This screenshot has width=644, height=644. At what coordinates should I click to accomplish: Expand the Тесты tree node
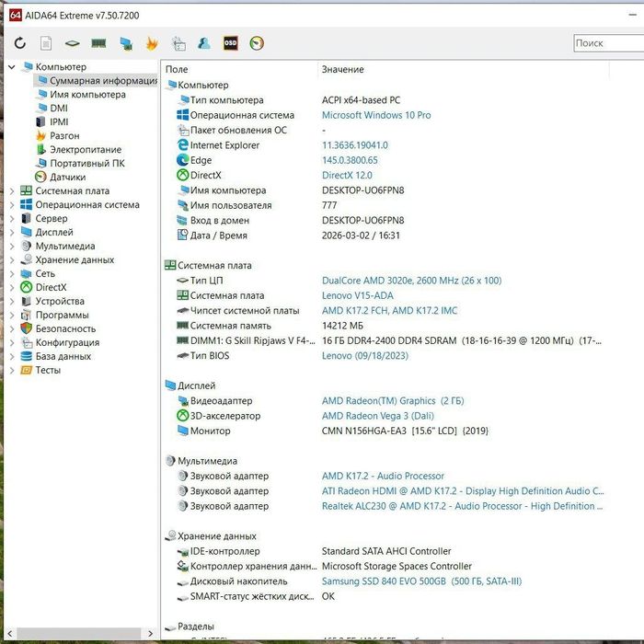(x=12, y=370)
